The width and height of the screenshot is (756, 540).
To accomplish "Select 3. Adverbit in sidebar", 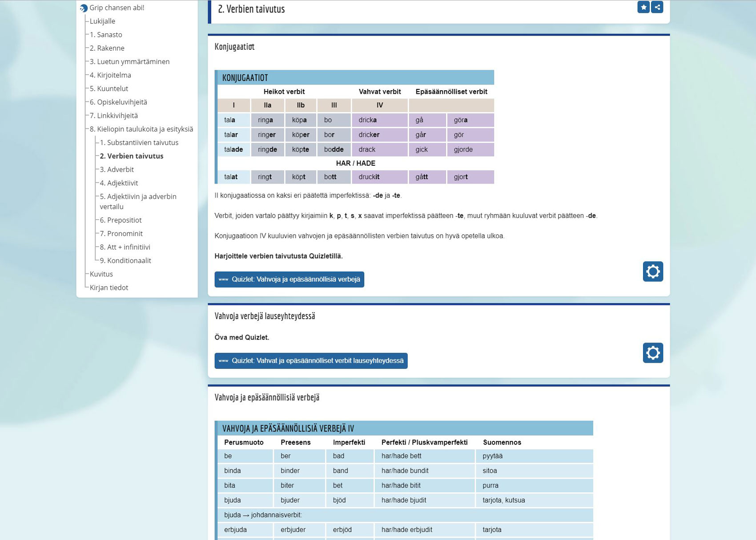I will point(117,170).
